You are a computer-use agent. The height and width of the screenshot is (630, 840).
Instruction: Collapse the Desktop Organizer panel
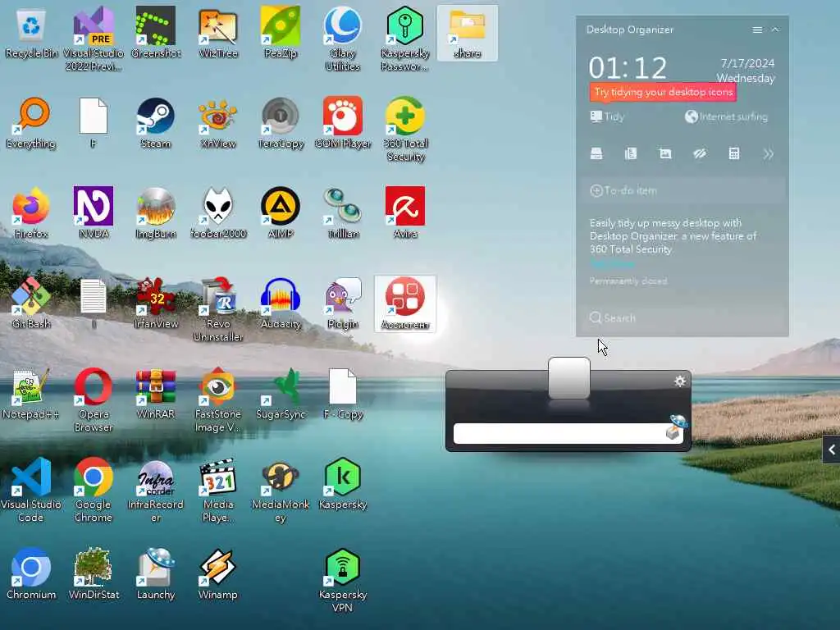775,30
